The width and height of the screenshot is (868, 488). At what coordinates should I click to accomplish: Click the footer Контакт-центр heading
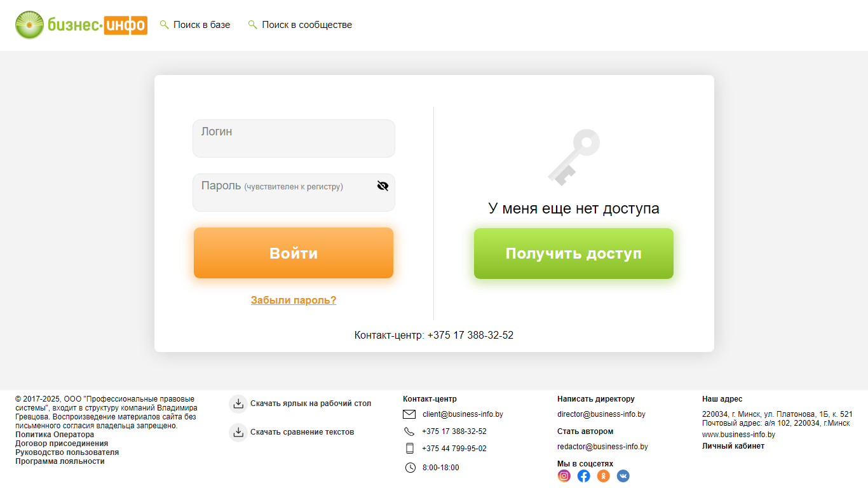click(x=430, y=399)
